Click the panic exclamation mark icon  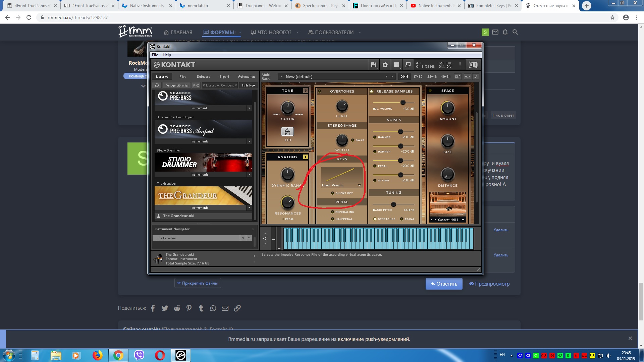click(x=460, y=65)
